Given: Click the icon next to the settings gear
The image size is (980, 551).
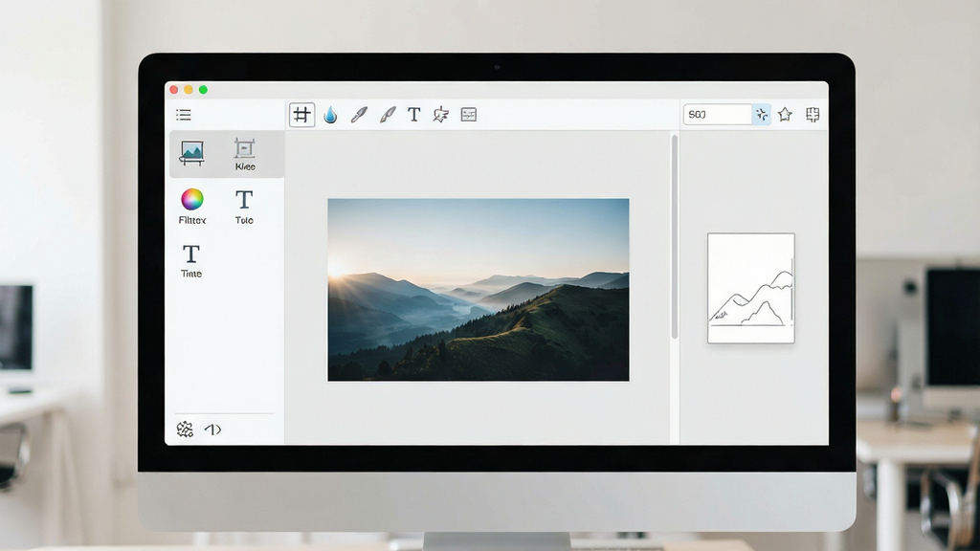Looking at the screenshot, I should pos(212,430).
